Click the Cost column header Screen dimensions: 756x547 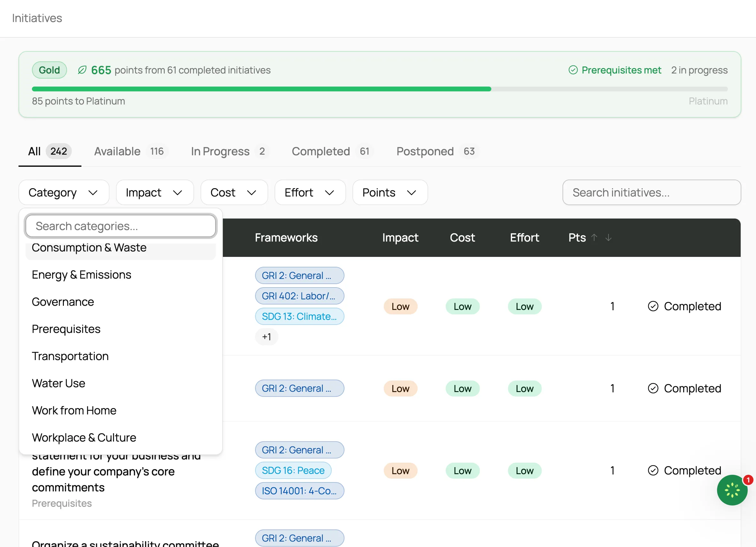(x=462, y=237)
